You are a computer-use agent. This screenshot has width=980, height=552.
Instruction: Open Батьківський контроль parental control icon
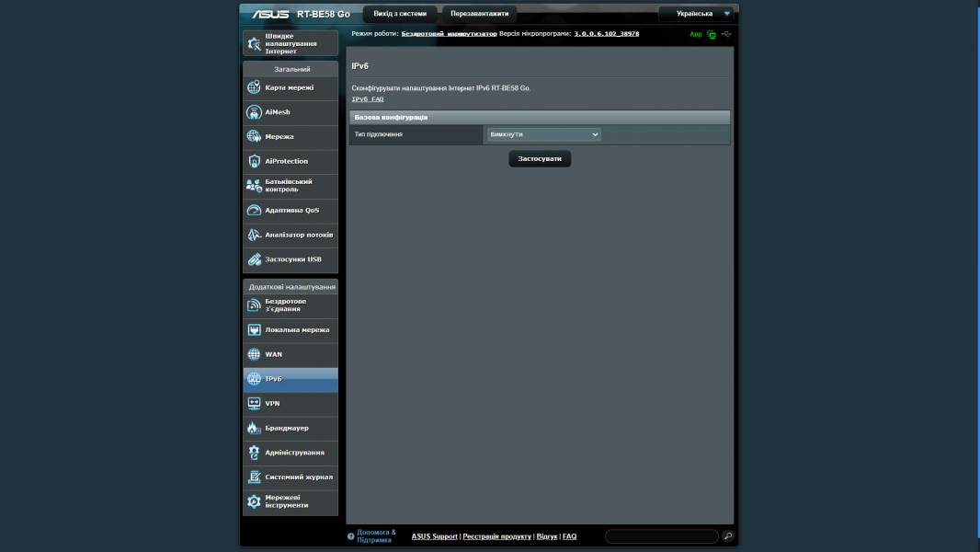tap(255, 186)
